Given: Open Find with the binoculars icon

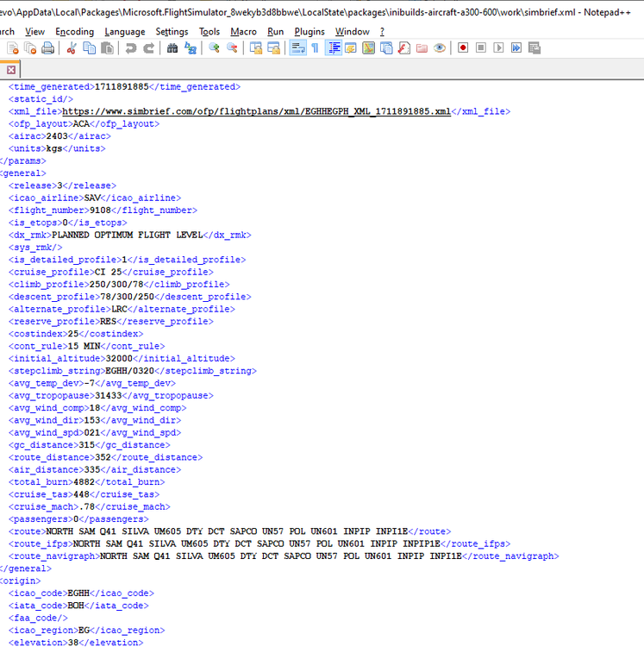Looking at the screenshot, I should tap(172, 48).
